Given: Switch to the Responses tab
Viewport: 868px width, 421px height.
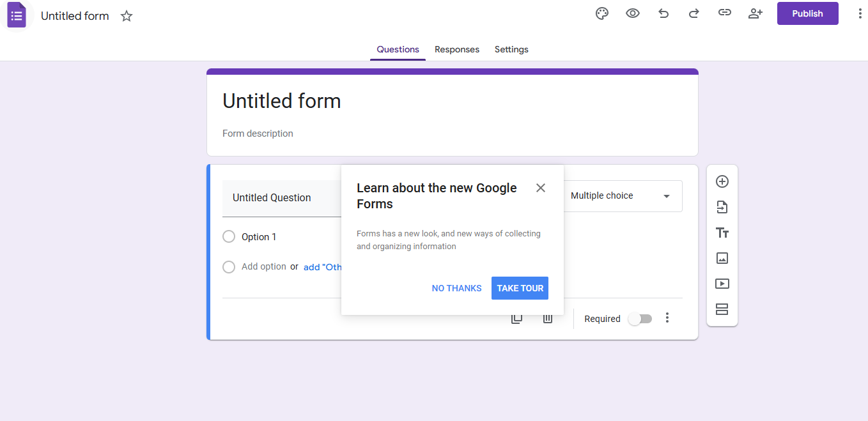Looking at the screenshot, I should tap(457, 49).
